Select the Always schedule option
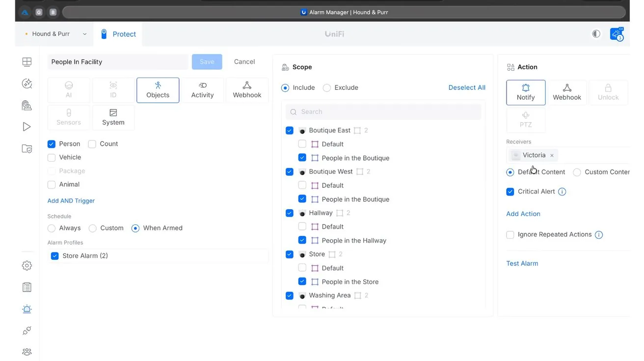This screenshot has height=361, width=644. coord(52,228)
